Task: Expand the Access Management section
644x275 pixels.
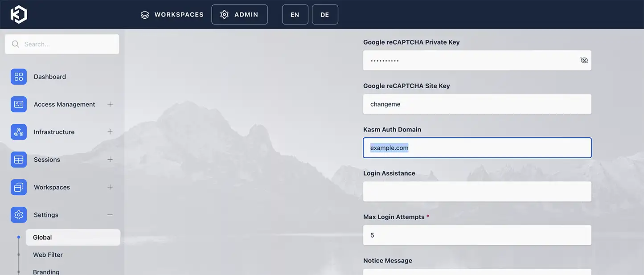Action: (x=110, y=104)
